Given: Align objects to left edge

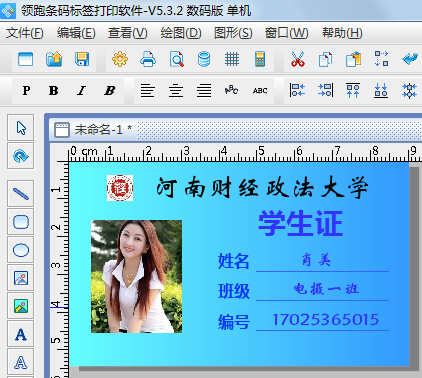Looking at the screenshot, I should point(297,90).
